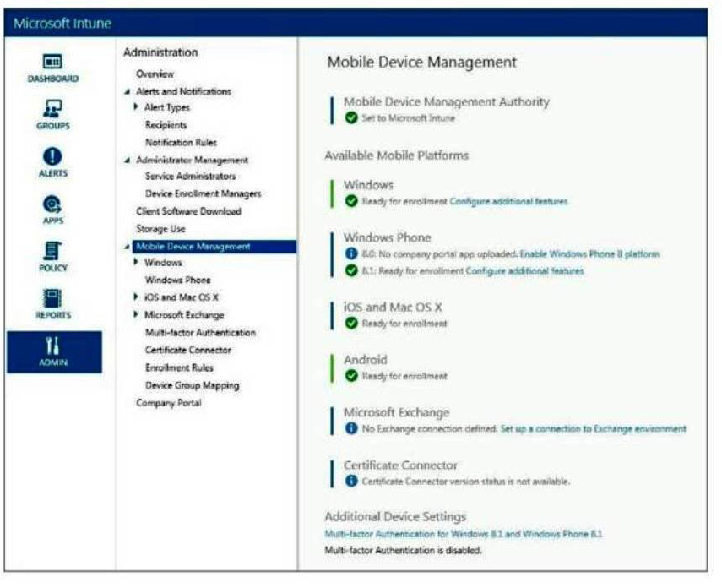Screen dimensions: 722x588
Task: Select Certificate Connector in the tree
Action: (x=187, y=350)
